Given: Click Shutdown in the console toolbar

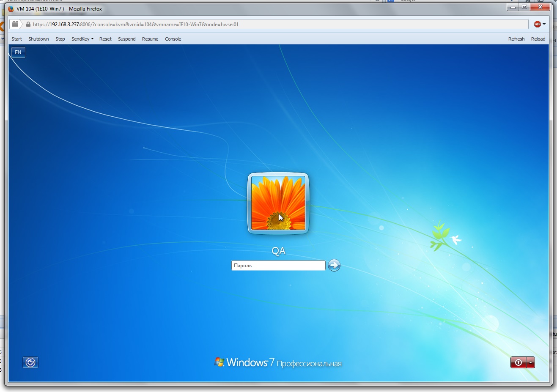Looking at the screenshot, I should coord(38,39).
